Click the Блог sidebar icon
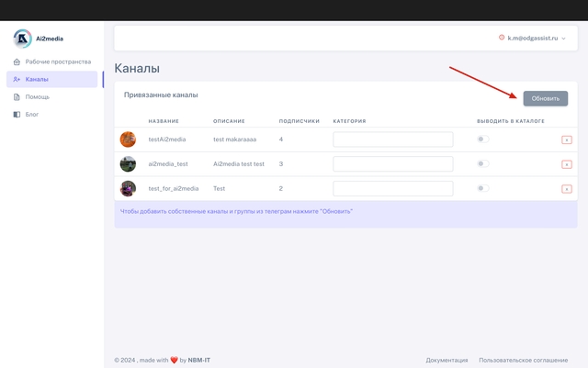Viewport: 588px width, 368px height. tap(17, 115)
